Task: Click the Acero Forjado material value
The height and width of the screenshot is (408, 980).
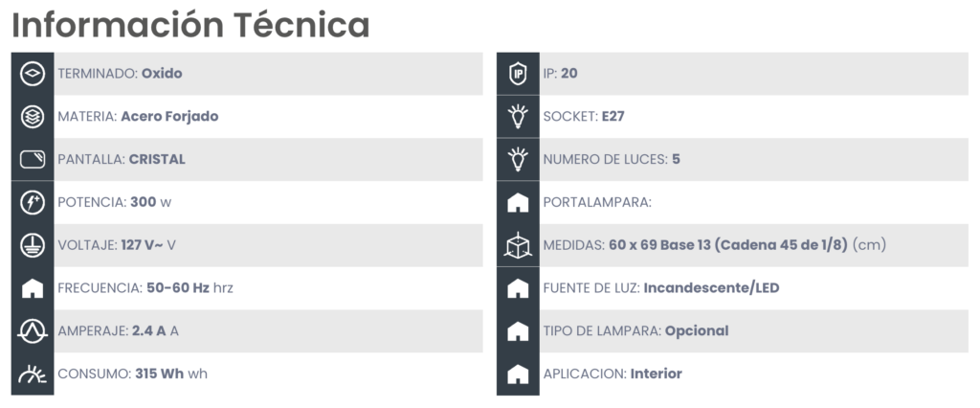Action: (169, 117)
